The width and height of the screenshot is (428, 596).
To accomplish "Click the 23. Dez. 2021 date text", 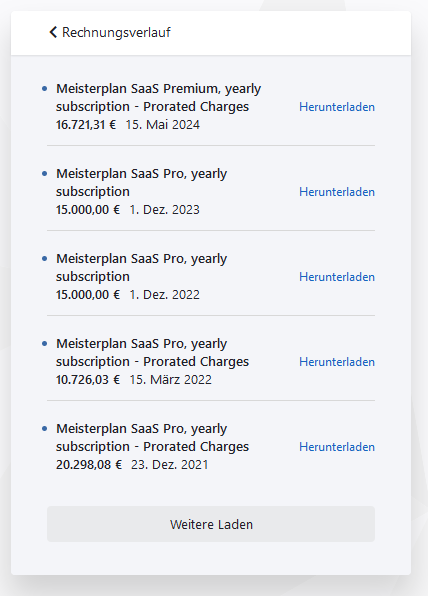I will click(x=170, y=464).
